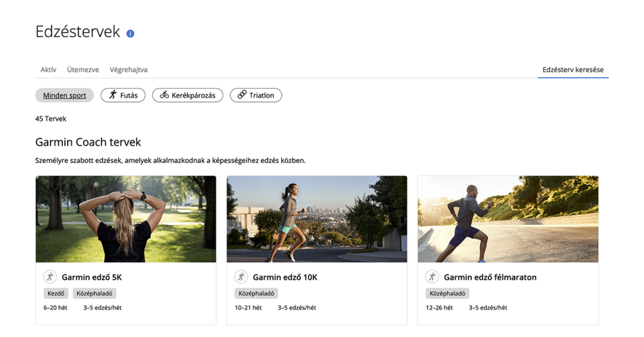The image size is (644, 337).
Task: Click the Garmin edző félmaraton title
Action: (490, 277)
